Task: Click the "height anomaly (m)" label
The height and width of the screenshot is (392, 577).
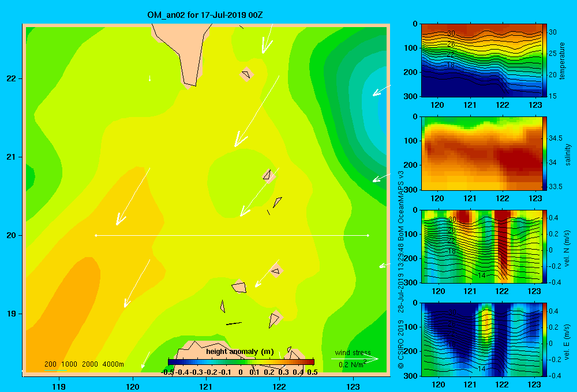Action: 240,352
